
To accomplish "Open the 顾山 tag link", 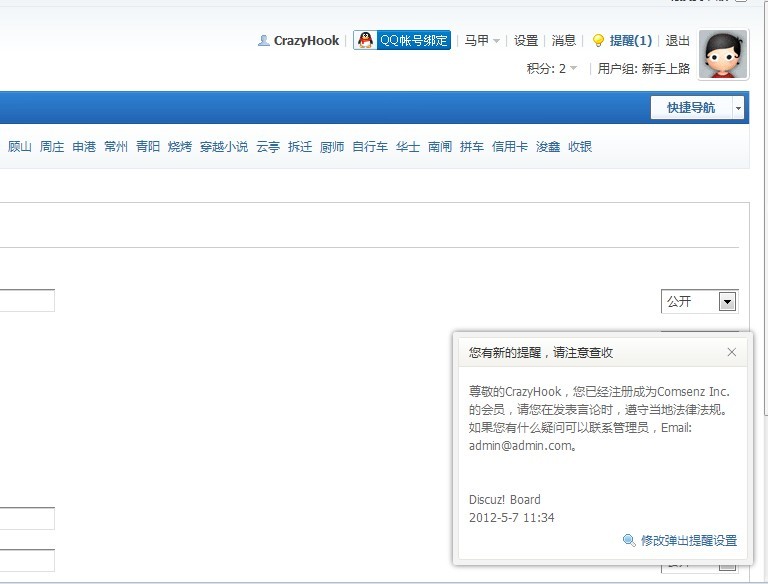I will point(20,146).
